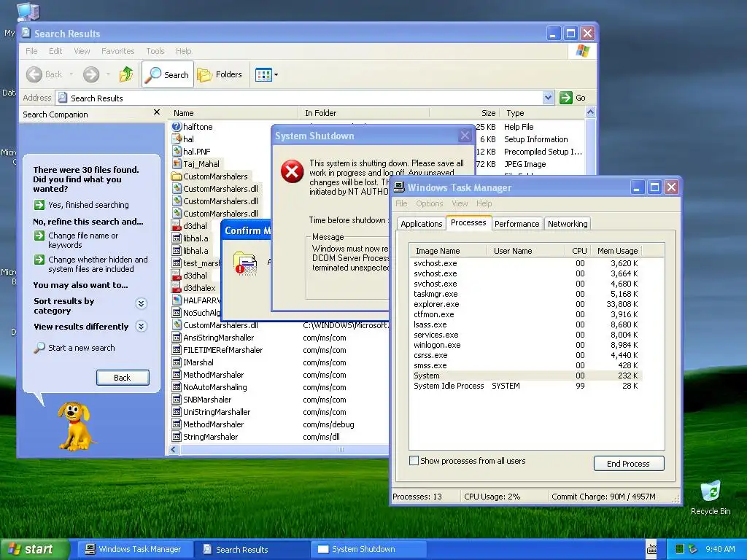Click Change whether hidden and system files link
This screenshot has width=747, height=560.
pyautogui.click(x=98, y=264)
